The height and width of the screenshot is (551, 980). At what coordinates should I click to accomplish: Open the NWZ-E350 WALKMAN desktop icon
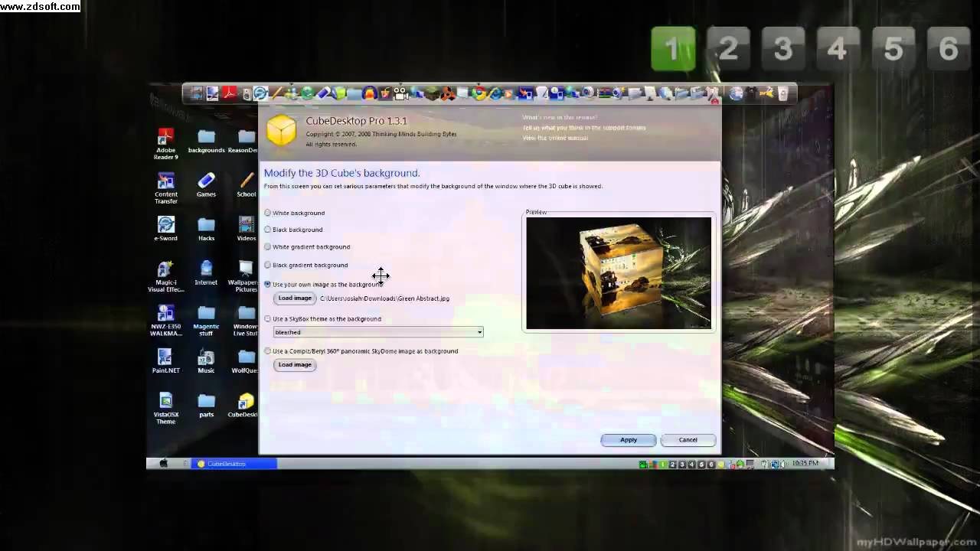[165, 321]
